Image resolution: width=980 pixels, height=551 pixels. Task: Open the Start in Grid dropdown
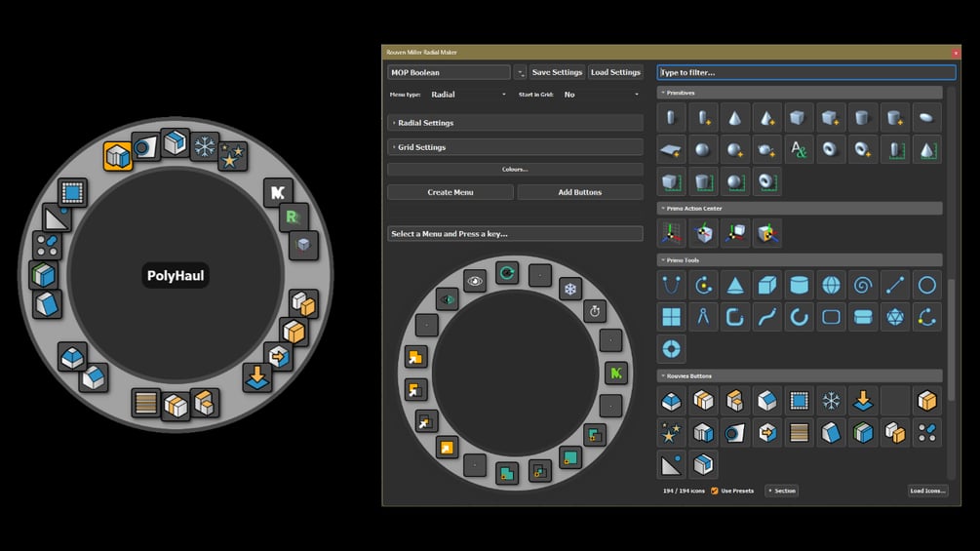click(x=601, y=95)
